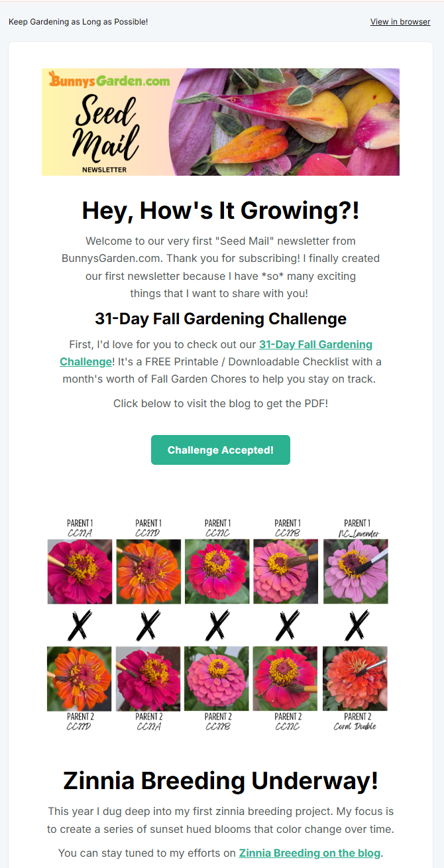Click the BunnysGarden.com logo in banner
Screen dimensions: 444x868
click(109, 81)
